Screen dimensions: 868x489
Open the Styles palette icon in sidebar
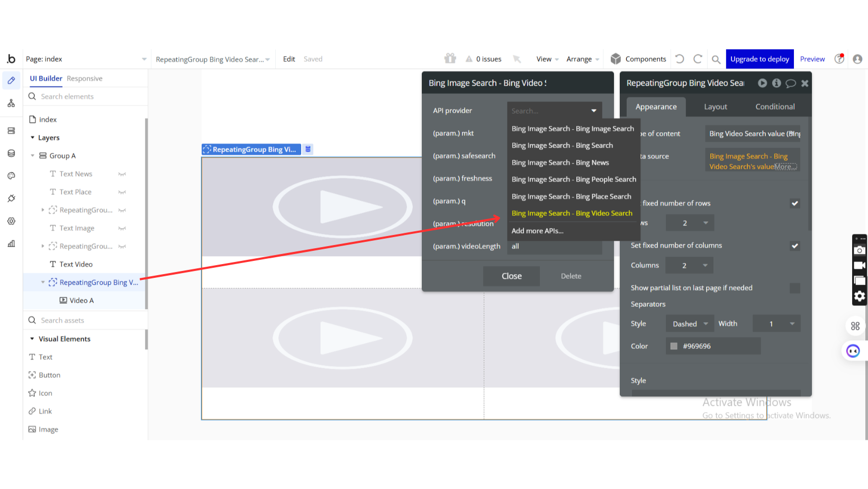coord(11,176)
